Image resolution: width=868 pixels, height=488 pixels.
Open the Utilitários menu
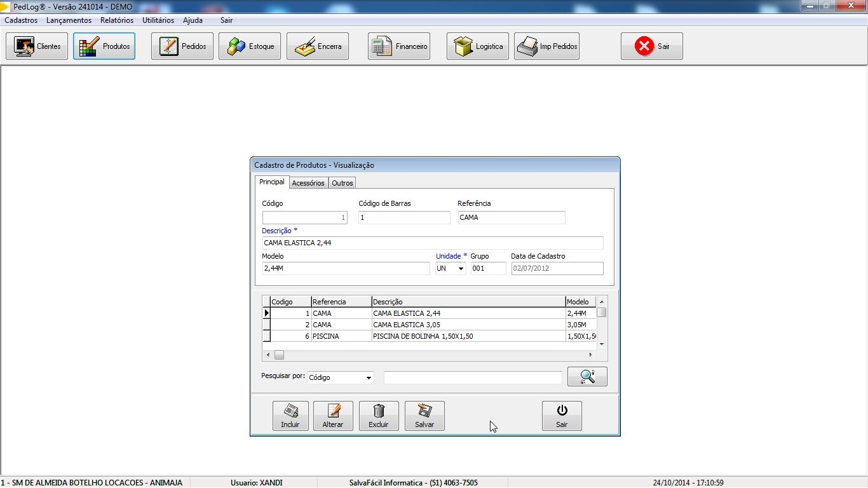coord(158,20)
